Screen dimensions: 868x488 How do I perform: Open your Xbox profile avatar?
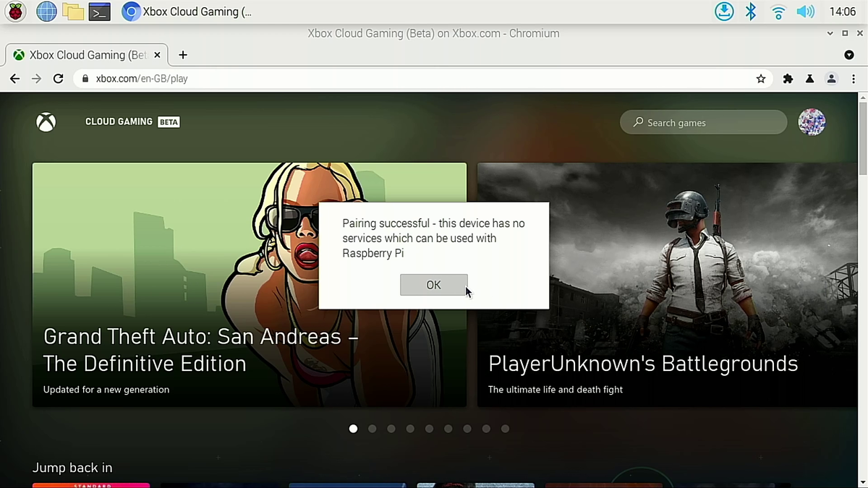[812, 121]
